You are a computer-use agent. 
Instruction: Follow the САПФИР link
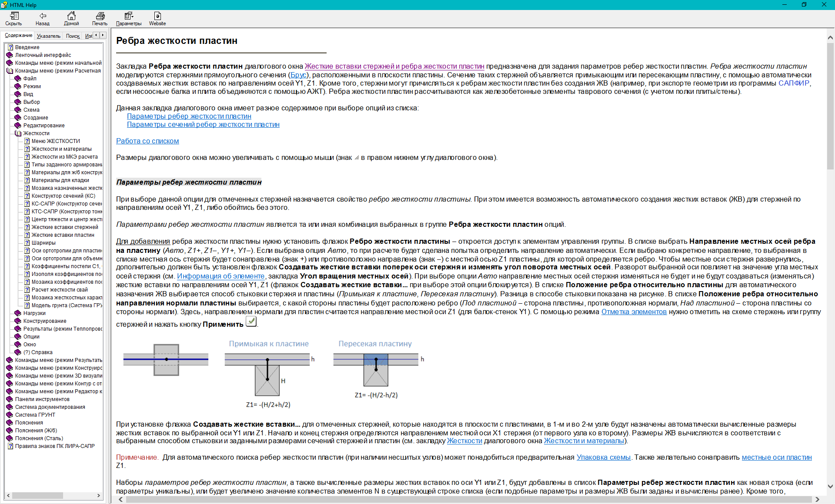coord(794,83)
